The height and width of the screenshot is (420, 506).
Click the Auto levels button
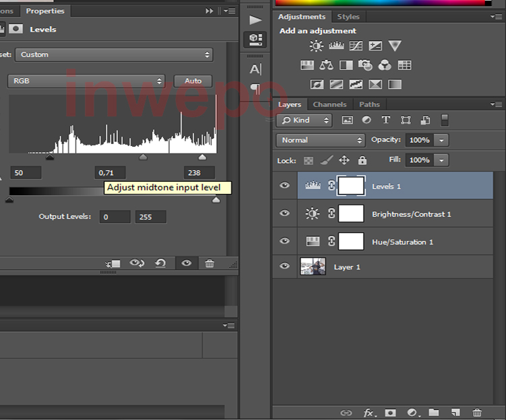coord(193,81)
